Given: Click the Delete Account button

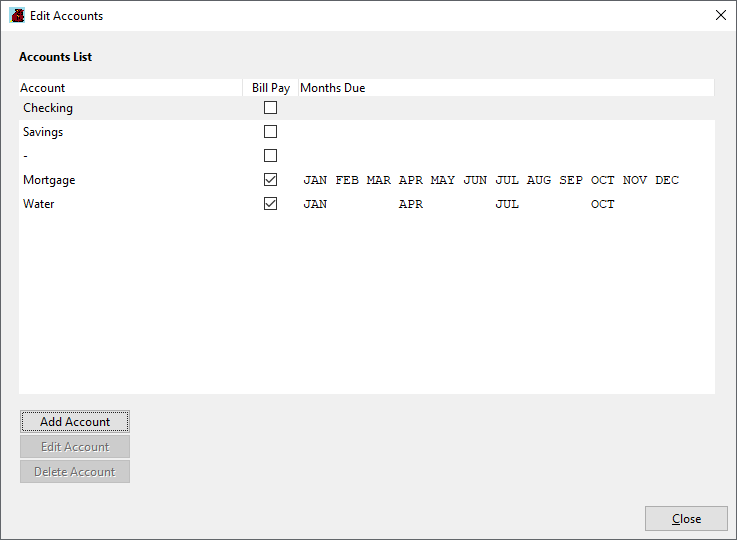Looking at the screenshot, I should click(x=75, y=471).
